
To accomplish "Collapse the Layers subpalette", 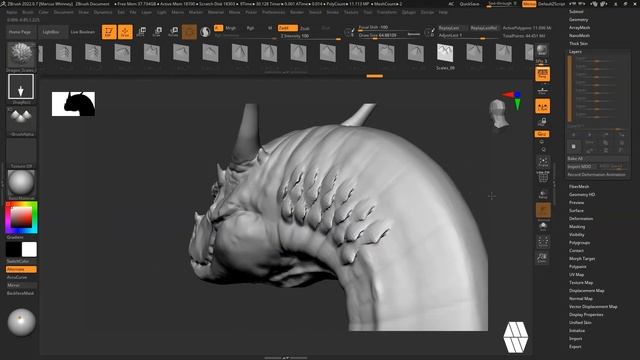I will coord(575,51).
